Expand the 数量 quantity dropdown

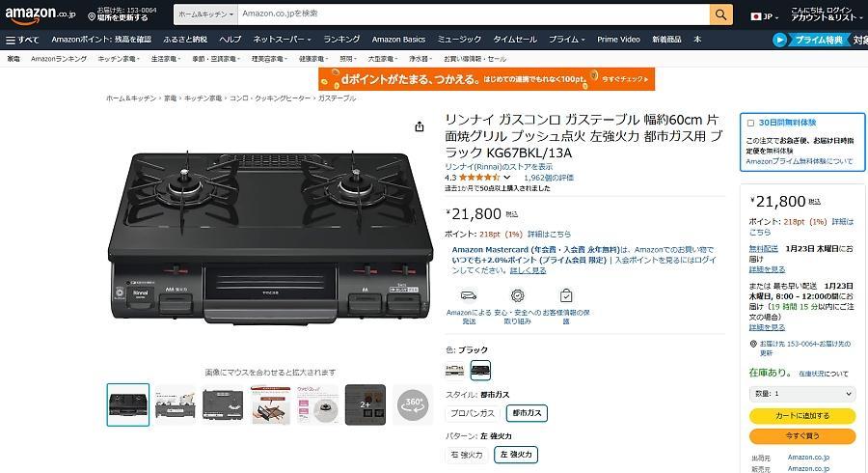click(x=801, y=393)
